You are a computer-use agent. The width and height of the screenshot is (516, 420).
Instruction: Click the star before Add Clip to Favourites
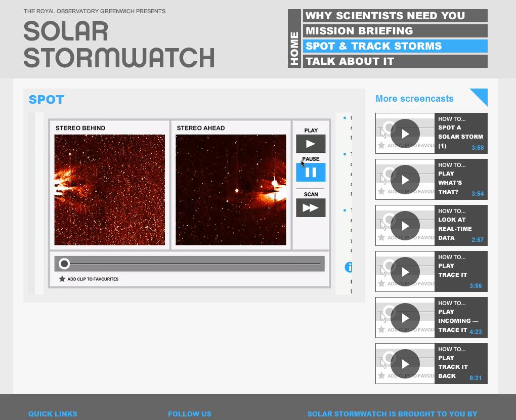[62, 279]
